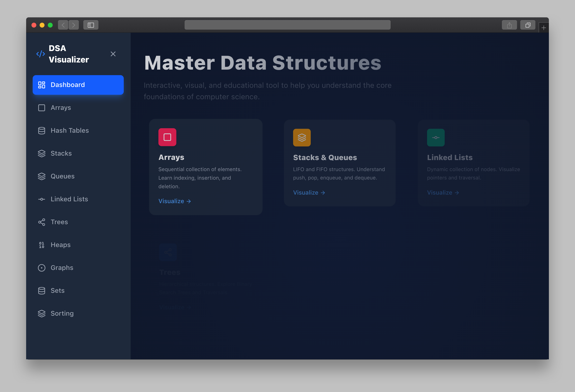
Task: Click the Sorting layers icon in sidebar
Action: tap(42, 314)
